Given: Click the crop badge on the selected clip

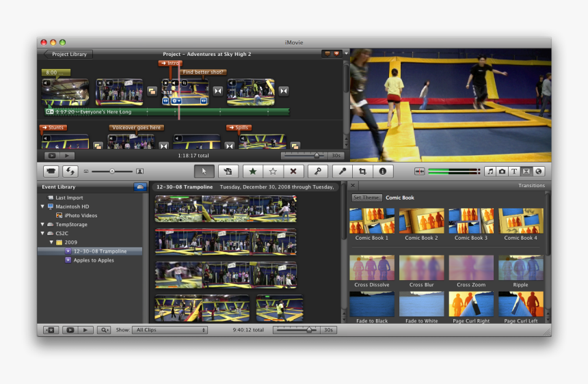Looking at the screenshot, I should click(x=185, y=83).
